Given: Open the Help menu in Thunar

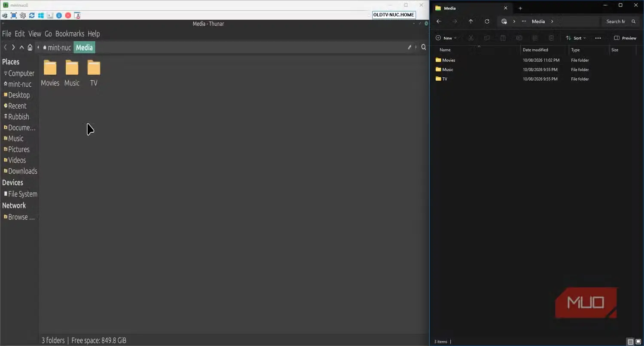Looking at the screenshot, I should 94,34.
